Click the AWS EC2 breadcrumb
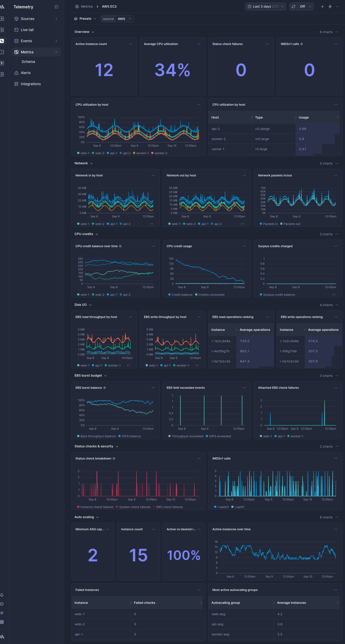The width and height of the screenshot is (345, 644). (x=109, y=6)
